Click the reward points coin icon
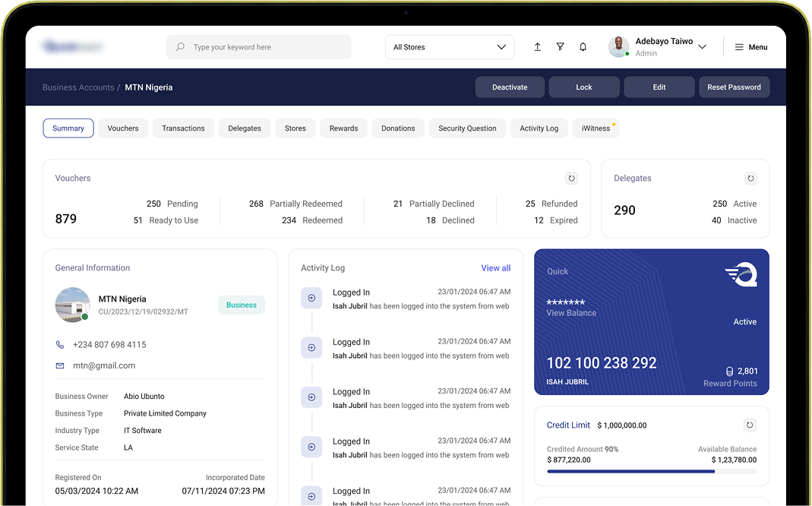Image resolution: width=812 pixels, height=506 pixels. tap(730, 372)
